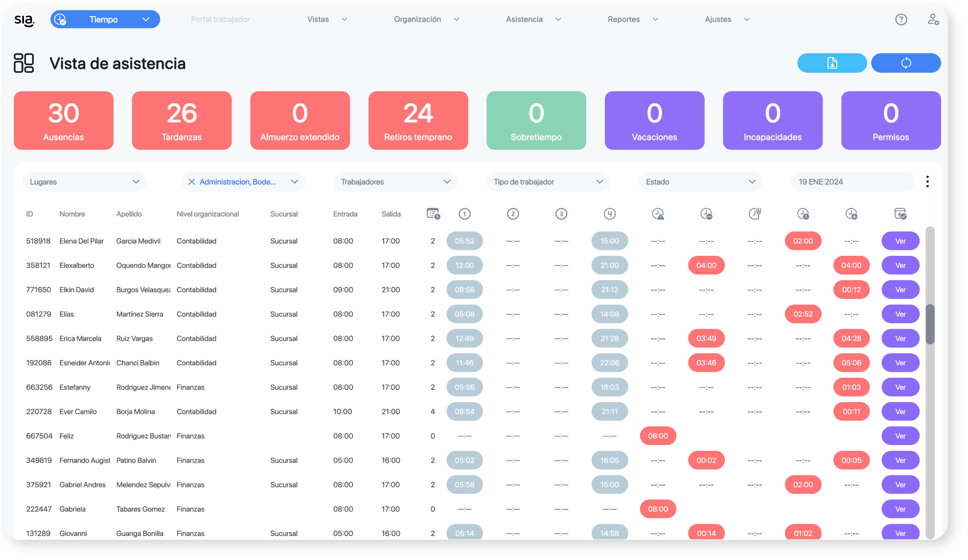Screen dimensions: 968x560
Task: Click the table vertical scrollbar thumb
Action: pyautogui.click(x=930, y=324)
